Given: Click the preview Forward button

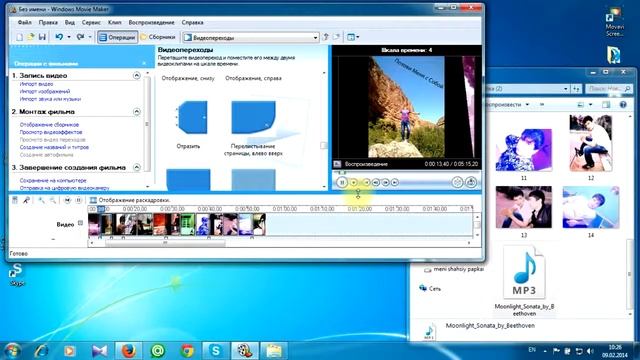Looking at the screenshot, I should (x=395, y=182).
